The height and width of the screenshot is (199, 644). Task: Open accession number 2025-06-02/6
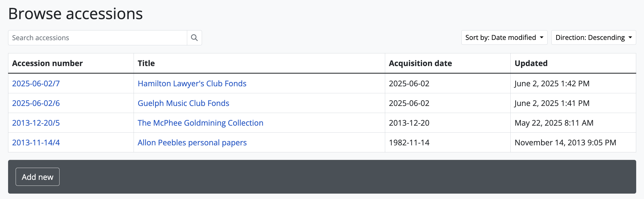(x=36, y=103)
